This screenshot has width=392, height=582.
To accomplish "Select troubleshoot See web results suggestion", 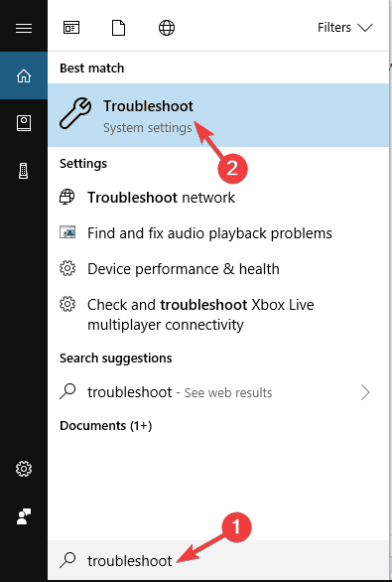I will [218, 392].
